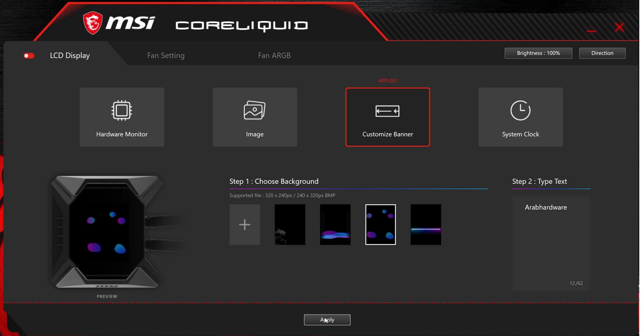Image resolution: width=644 pixels, height=336 pixels.
Task: Choose the Customize Banner mode
Action: 387,117
